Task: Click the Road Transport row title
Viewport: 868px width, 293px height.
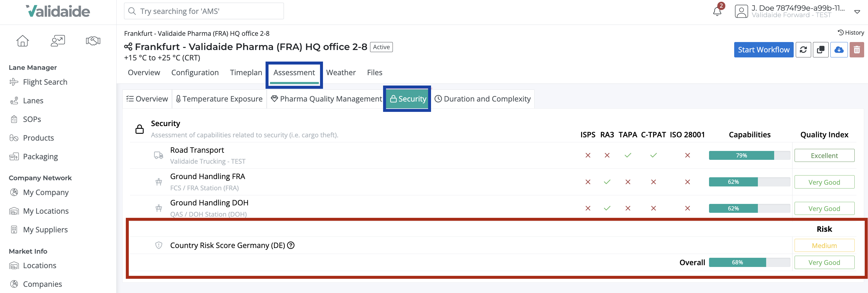Action: [197, 150]
